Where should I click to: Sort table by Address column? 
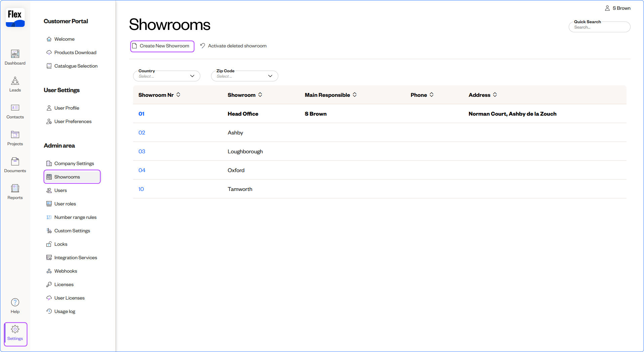495,95
